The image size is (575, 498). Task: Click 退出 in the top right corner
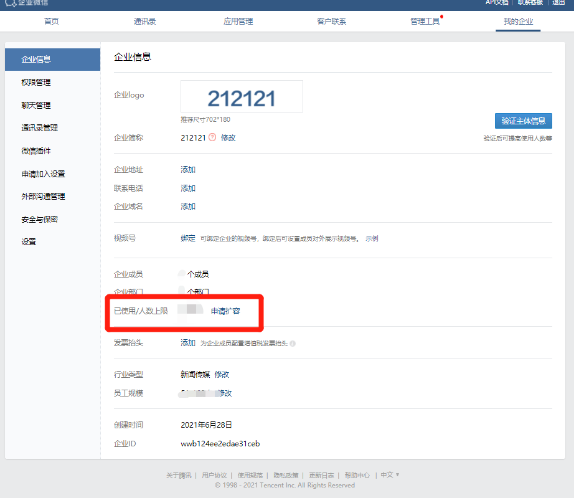pos(559,3)
